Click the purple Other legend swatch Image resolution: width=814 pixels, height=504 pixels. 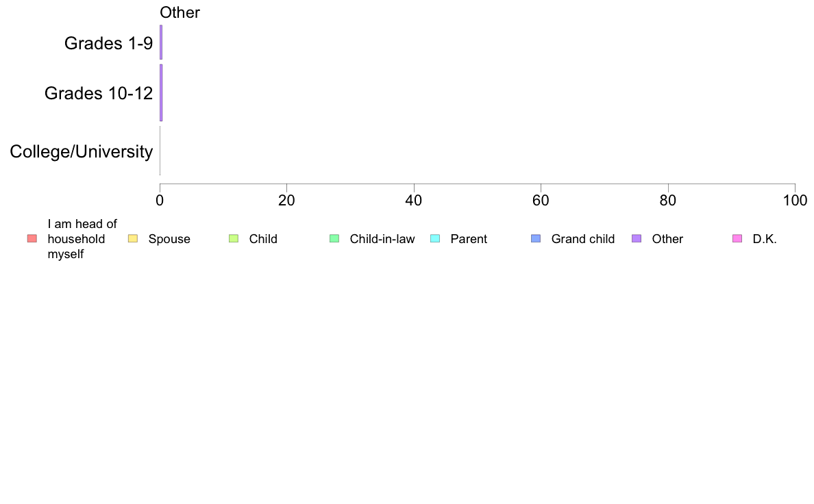637,239
